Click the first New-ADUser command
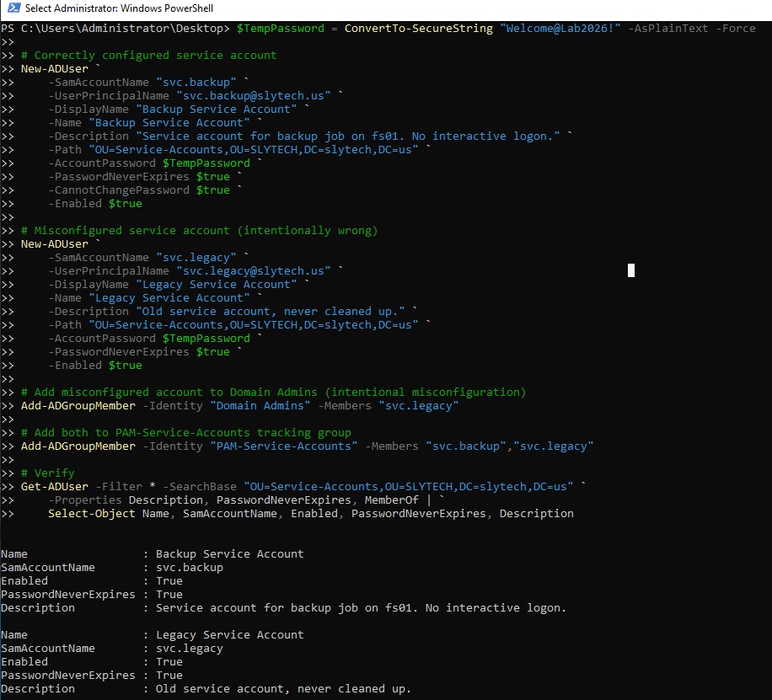 [54, 69]
